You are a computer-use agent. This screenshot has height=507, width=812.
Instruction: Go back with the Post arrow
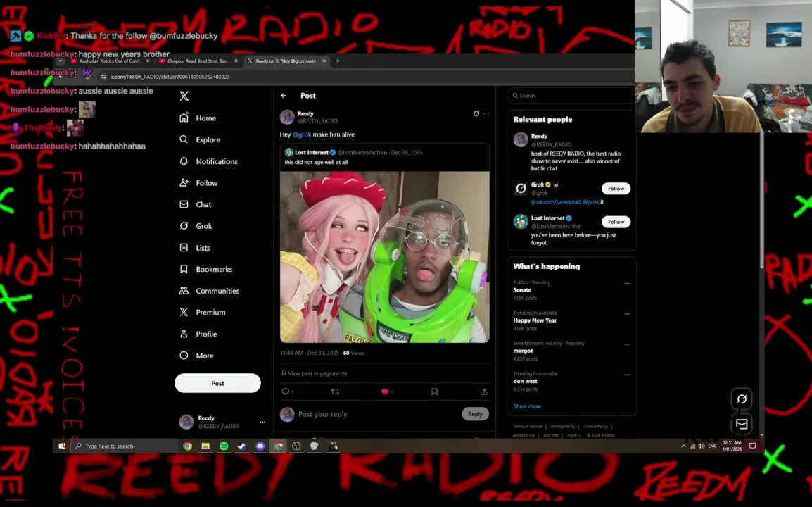coord(284,95)
